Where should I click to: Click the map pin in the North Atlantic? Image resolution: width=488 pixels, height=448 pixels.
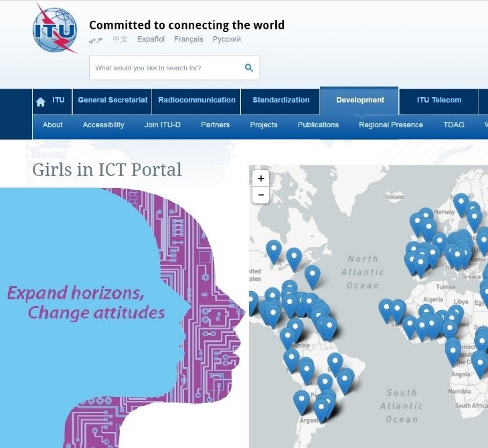(313, 277)
